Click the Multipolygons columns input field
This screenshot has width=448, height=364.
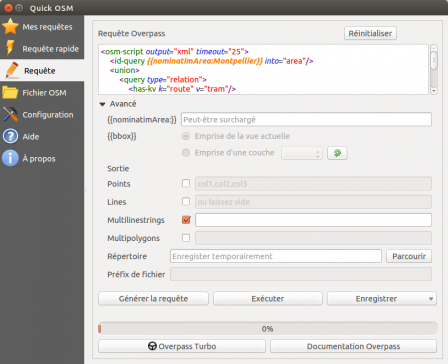[313, 238]
